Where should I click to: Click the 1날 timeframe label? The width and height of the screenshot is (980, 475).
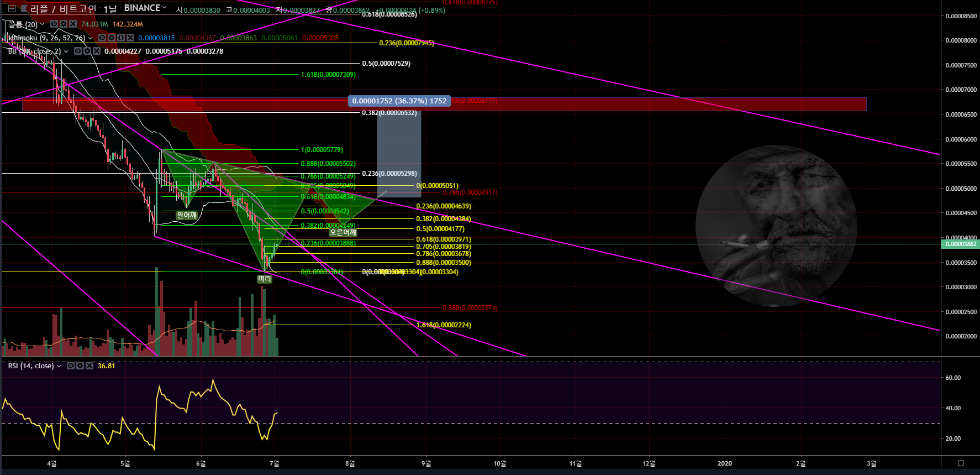tap(110, 9)
